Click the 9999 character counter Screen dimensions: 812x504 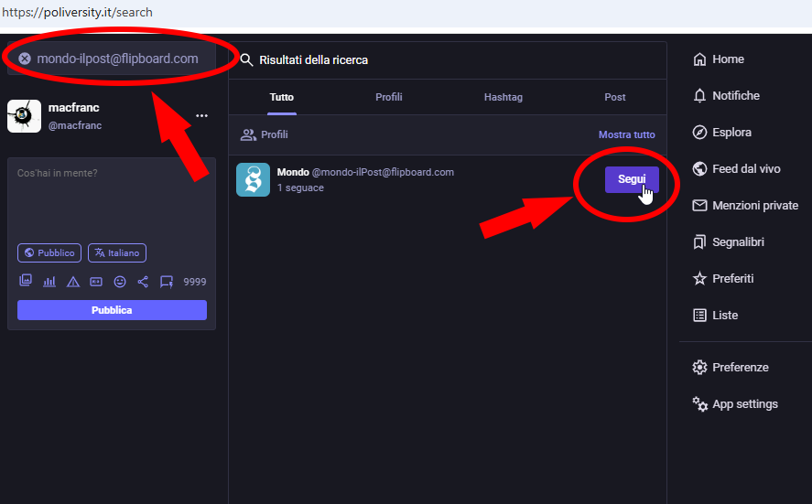pyautogui.click(x=195, y=282)
